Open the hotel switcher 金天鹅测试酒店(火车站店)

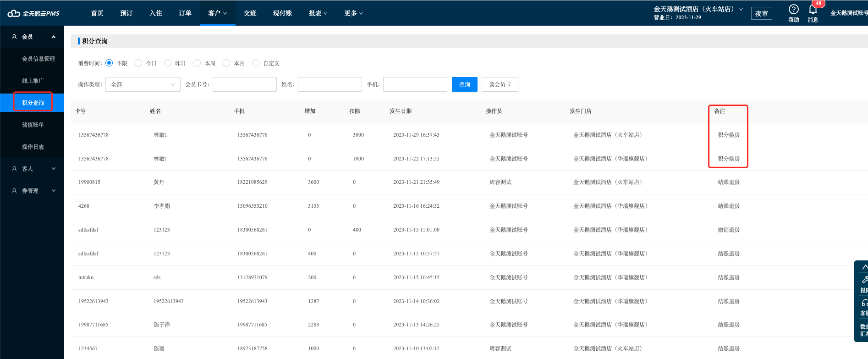698,9
